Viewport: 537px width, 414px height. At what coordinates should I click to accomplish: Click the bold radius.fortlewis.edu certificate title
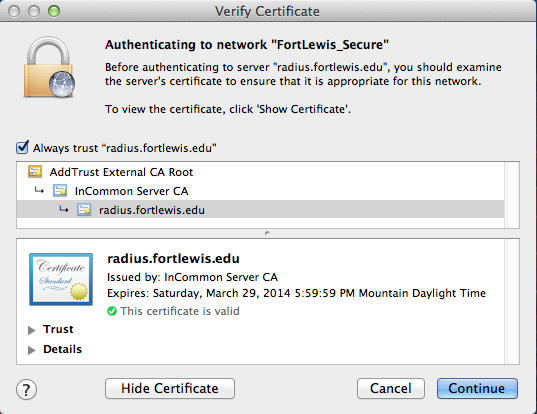173,258
